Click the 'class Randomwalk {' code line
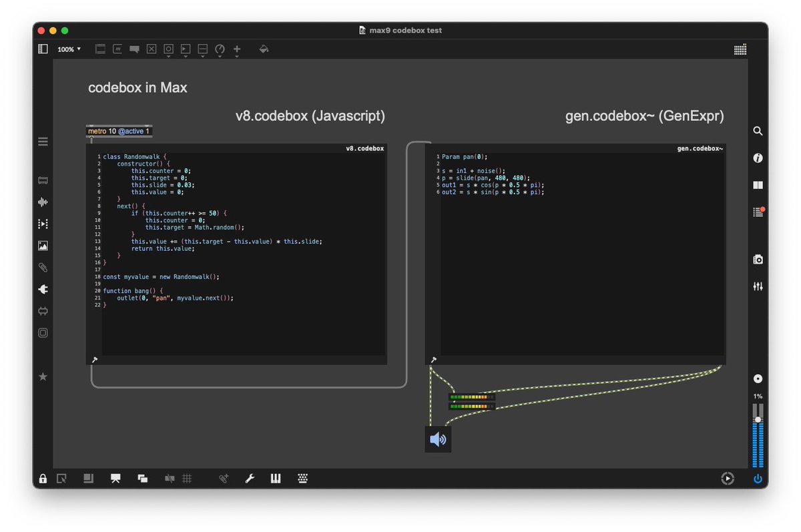This screenshot has width=801, height=532. [136, 156]
